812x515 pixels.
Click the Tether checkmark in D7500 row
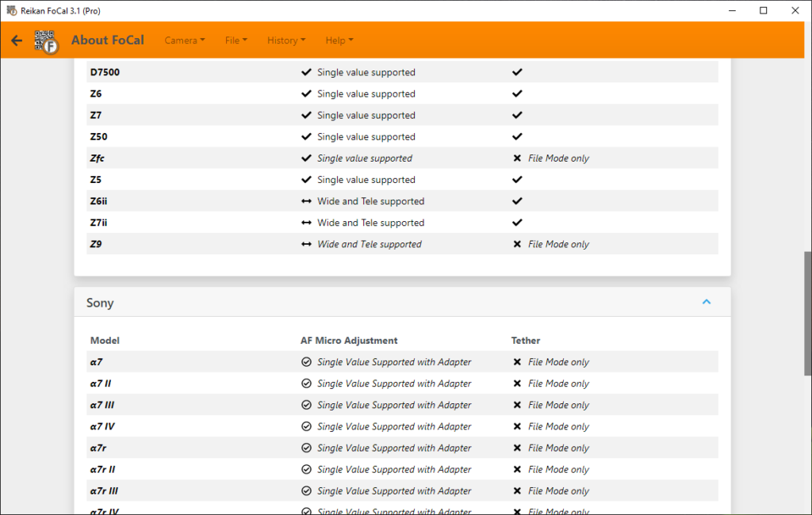[517, 72]
